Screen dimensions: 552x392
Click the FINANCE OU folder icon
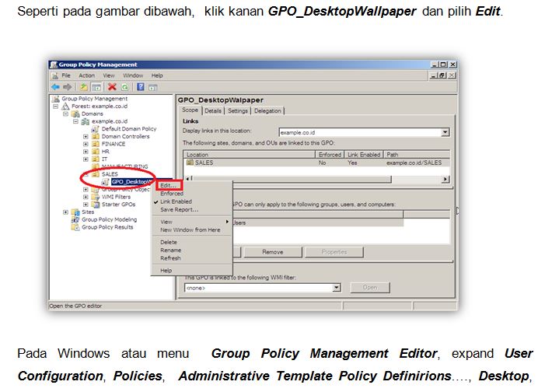(96, 144)
